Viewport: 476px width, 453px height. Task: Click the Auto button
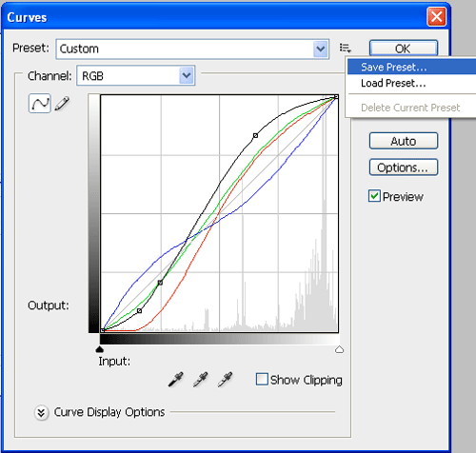[404, 141]
